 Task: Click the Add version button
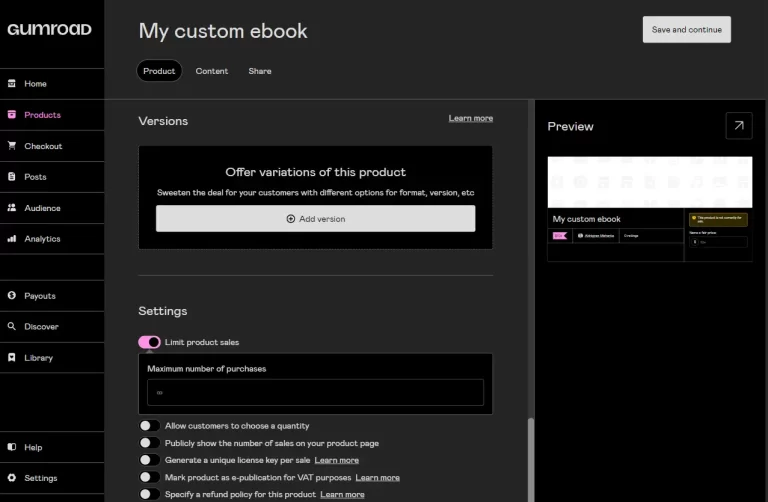pyautogui.click(x=315, y=218)
